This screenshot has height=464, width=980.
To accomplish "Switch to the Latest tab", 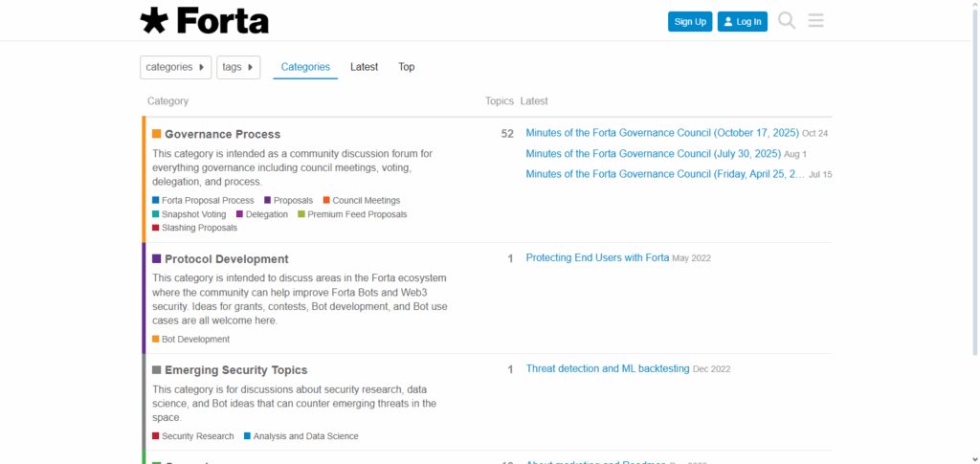I will tap(364, 67).
